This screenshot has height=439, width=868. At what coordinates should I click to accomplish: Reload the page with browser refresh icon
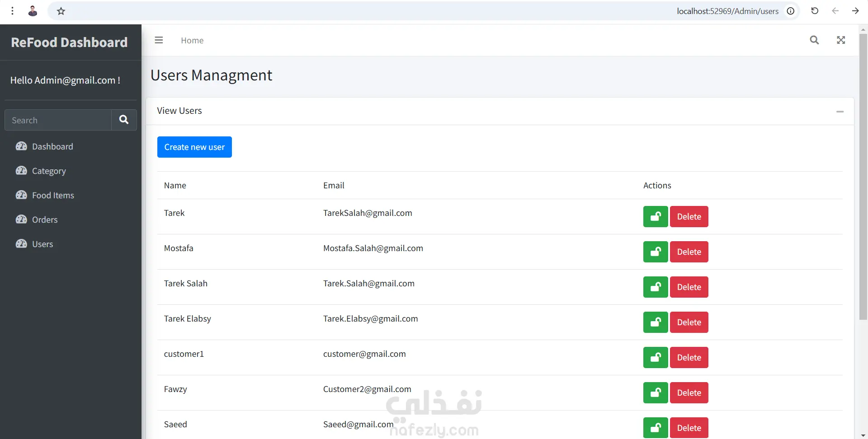point(815,11)
